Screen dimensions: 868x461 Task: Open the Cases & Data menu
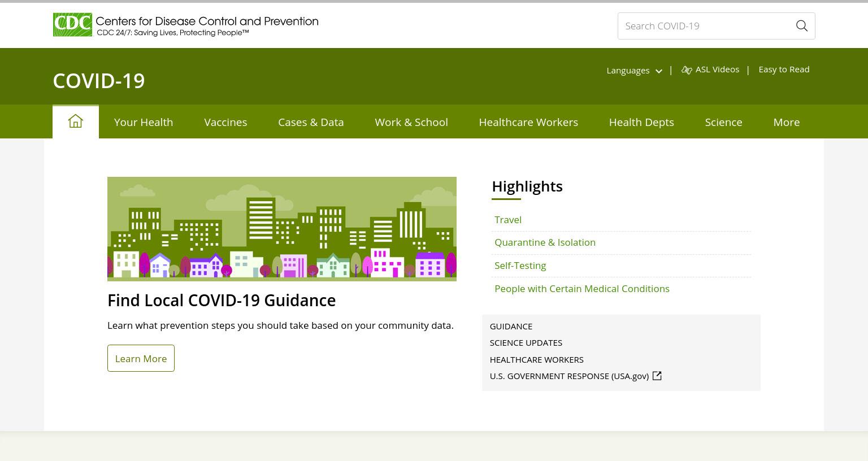tap(311, 122)
